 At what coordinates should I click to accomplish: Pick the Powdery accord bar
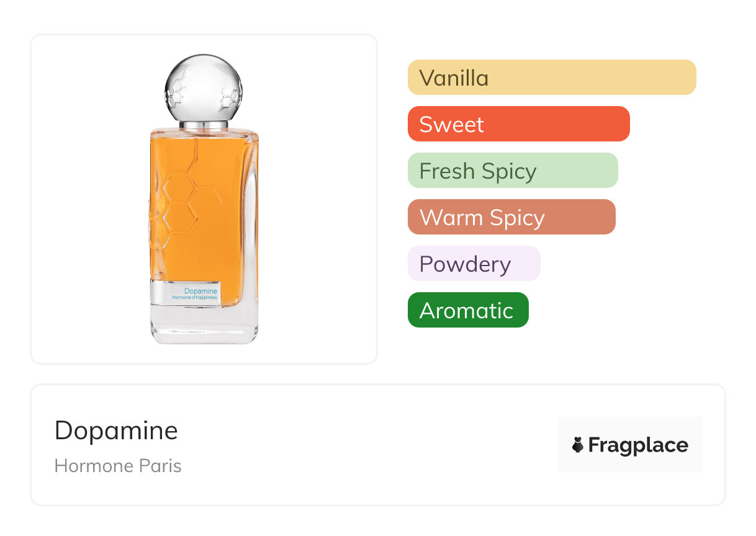474,264
